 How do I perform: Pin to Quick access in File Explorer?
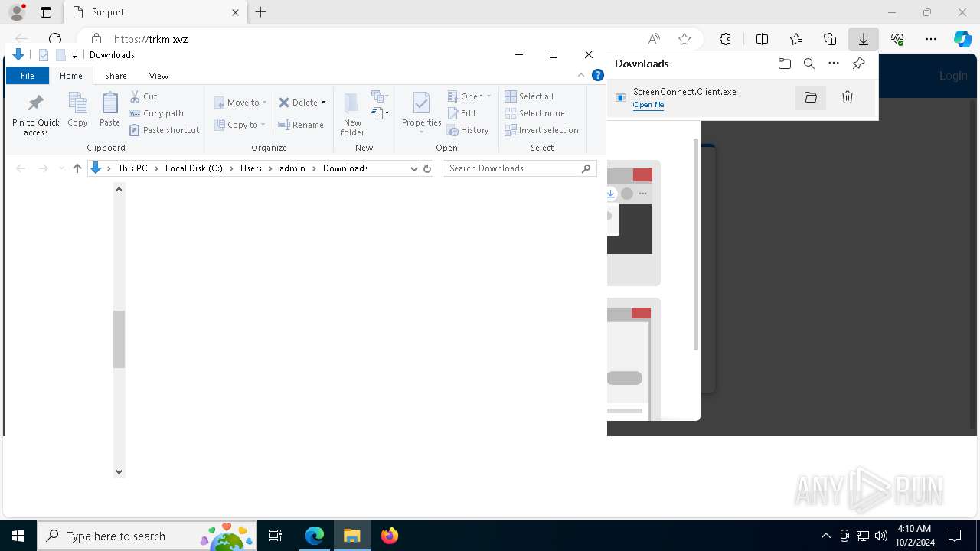tap(35, 115)
